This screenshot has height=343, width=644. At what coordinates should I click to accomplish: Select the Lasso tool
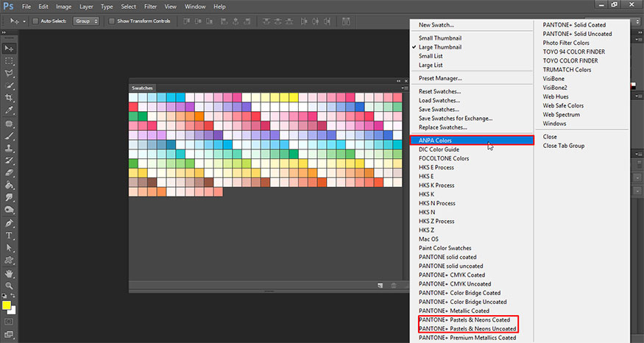(10, 74)
